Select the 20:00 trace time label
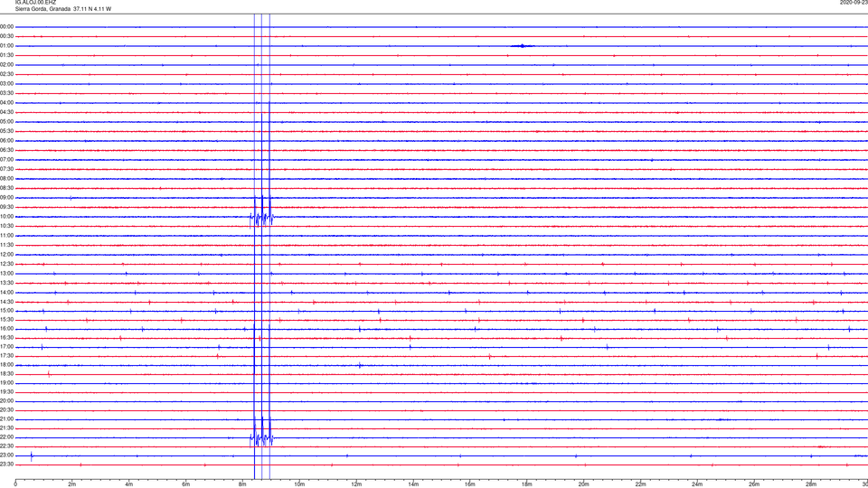Screen dimensions: 868x488 click(x=7, y=401)
